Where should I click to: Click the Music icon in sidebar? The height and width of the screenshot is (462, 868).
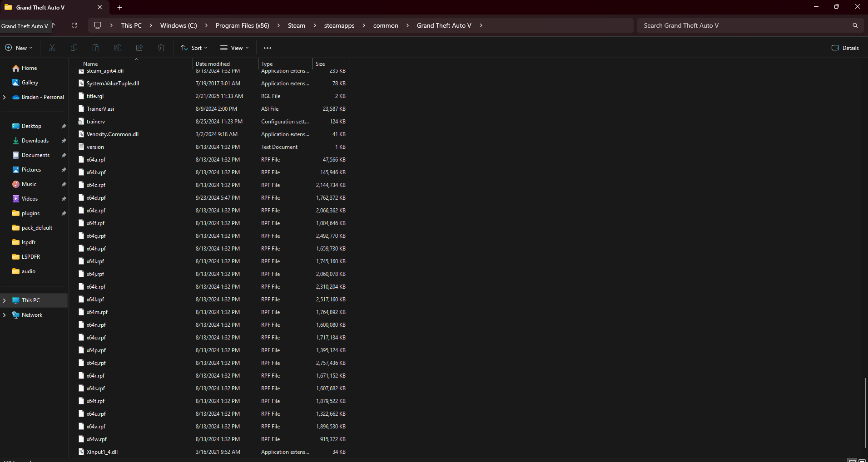click(16, 184)
